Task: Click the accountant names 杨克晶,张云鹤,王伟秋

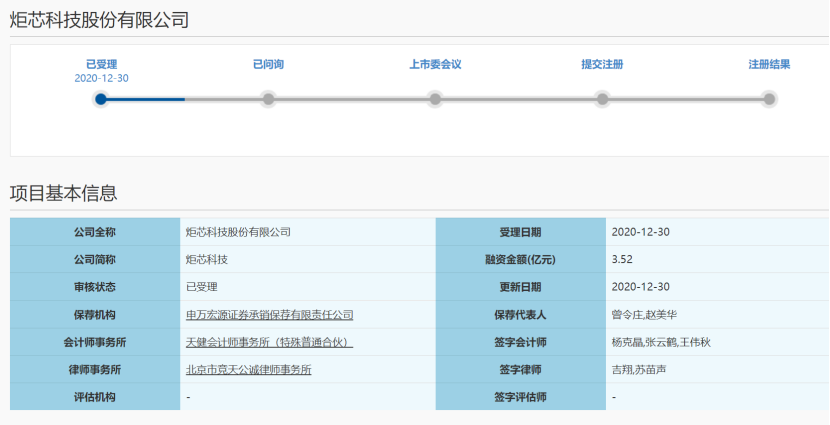Action: point(661,342)
